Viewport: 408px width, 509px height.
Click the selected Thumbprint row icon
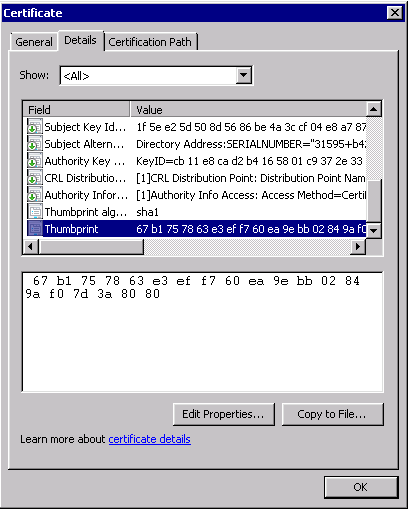coord(35,229)
